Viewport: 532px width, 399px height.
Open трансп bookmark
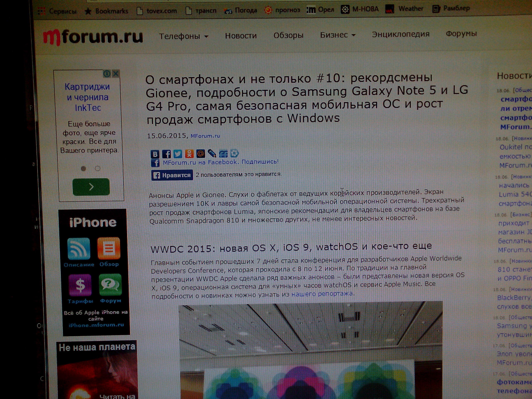201,11
